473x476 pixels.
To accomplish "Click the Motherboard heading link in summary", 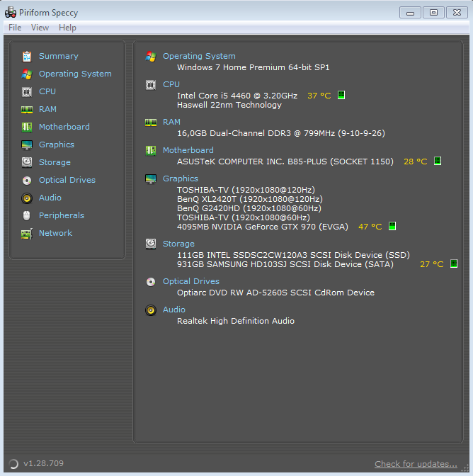I will (x=188, y=151).
